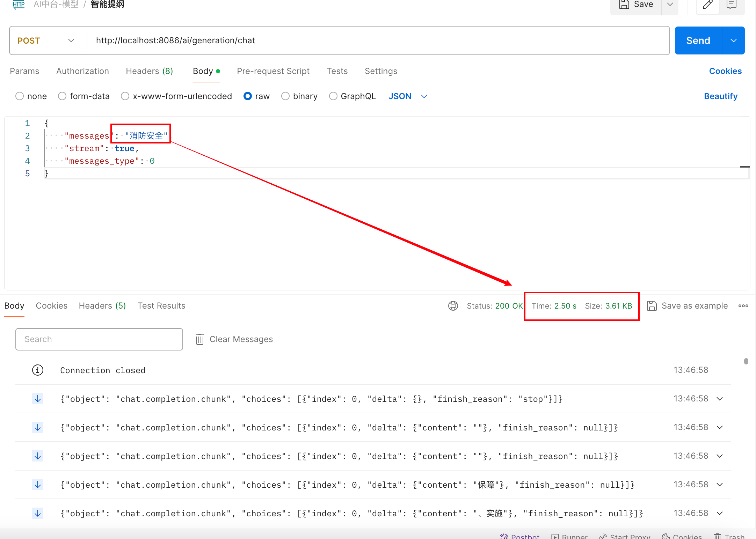Viewport: 756px width, 539px height.
Task: Open the three-dot response options icon
Action: pos(743,306)
